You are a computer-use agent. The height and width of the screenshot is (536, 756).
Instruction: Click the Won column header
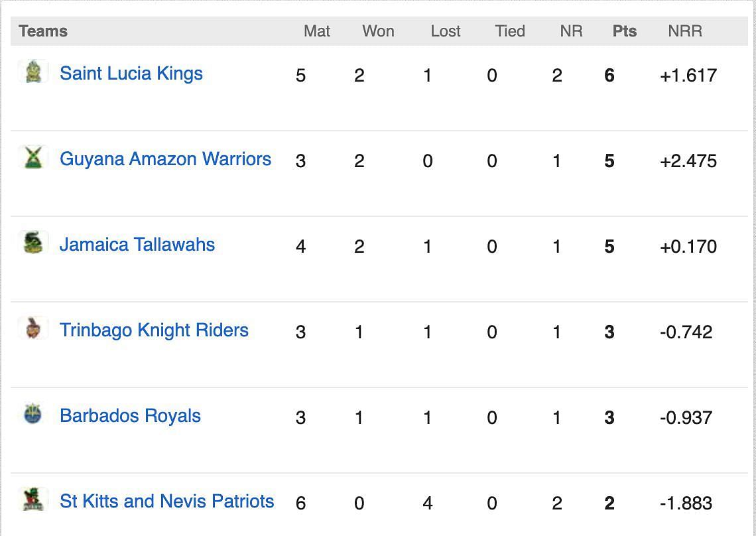(x=379, y=31)
